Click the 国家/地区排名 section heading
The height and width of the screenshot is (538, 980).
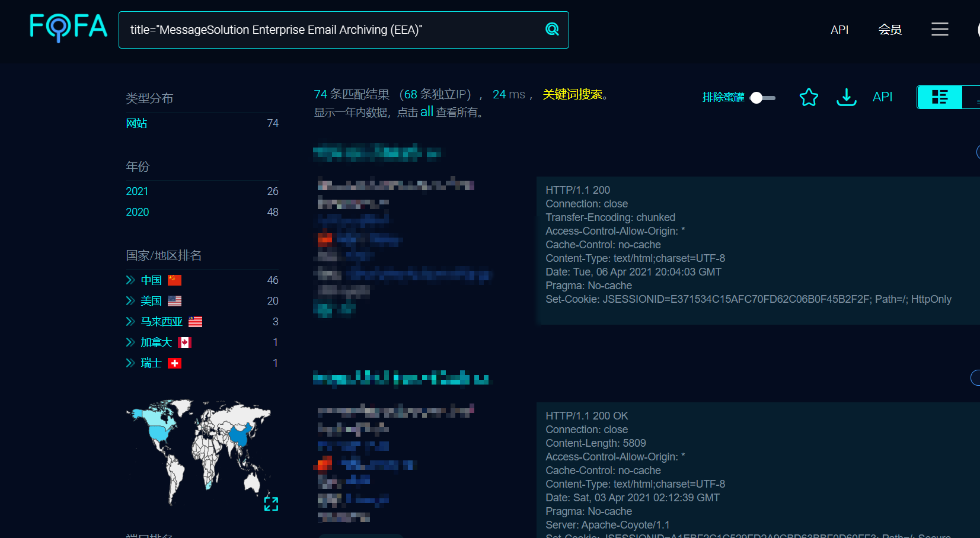(164, 255)
